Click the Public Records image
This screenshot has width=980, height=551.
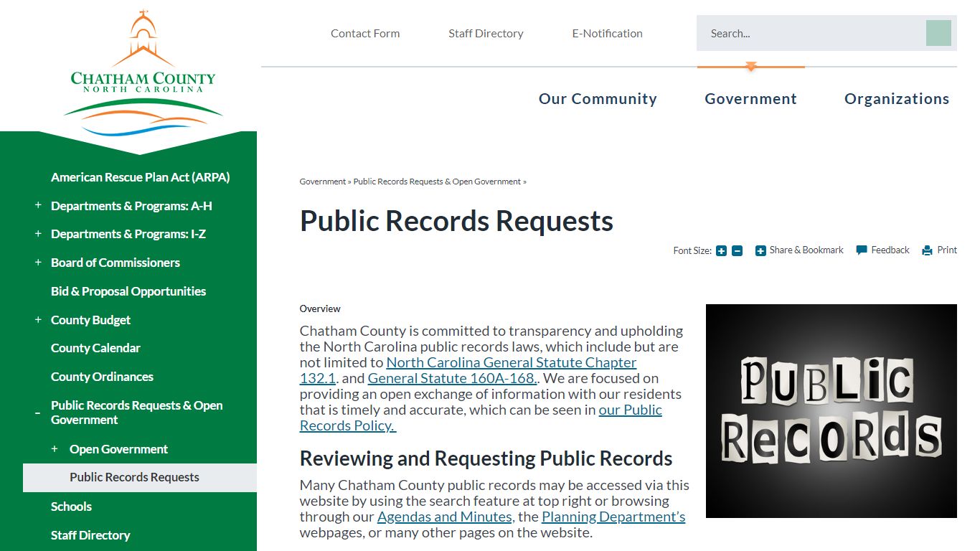pos(831,411)
